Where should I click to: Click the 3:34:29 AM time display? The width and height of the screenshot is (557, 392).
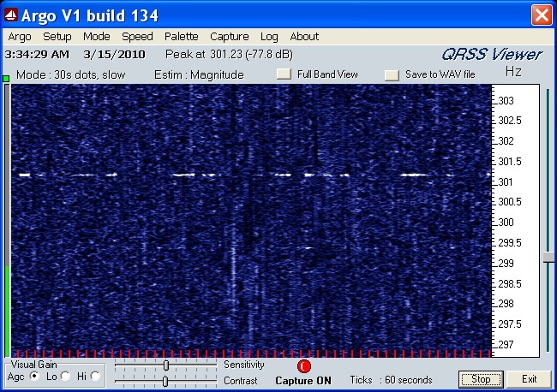37,55
